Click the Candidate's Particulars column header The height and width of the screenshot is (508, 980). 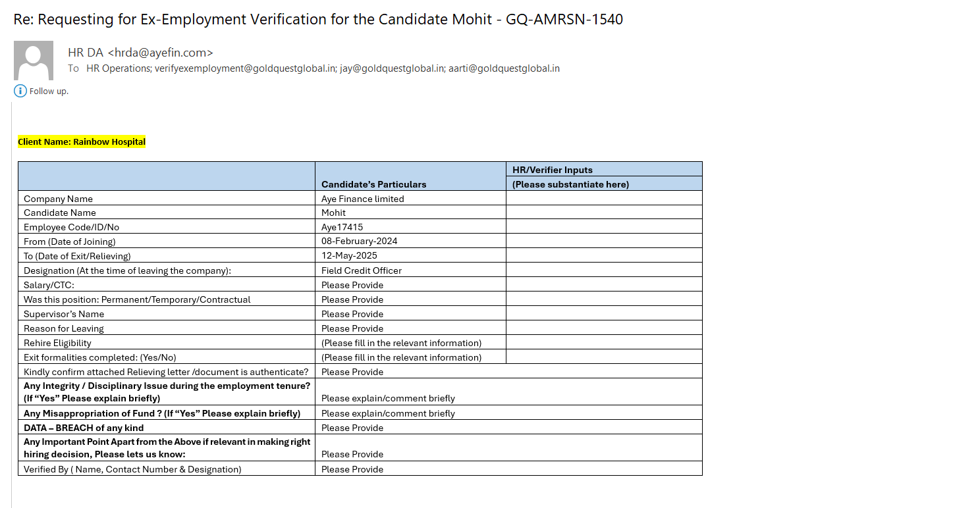373,184
